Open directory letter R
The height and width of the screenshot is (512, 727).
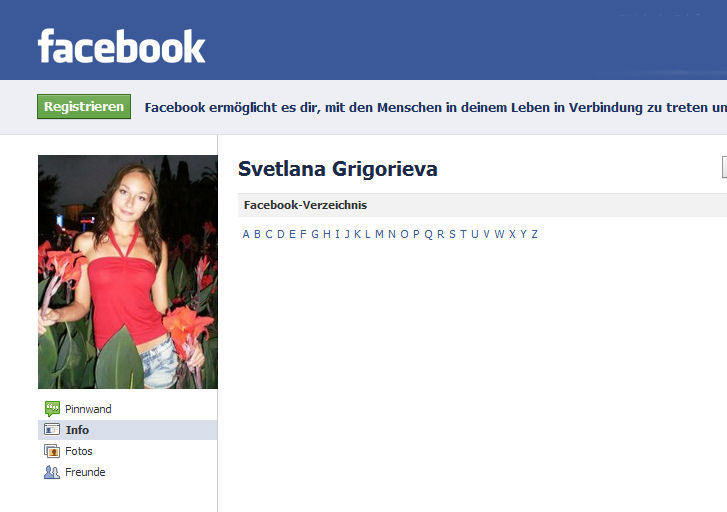(x=440, y=234)
